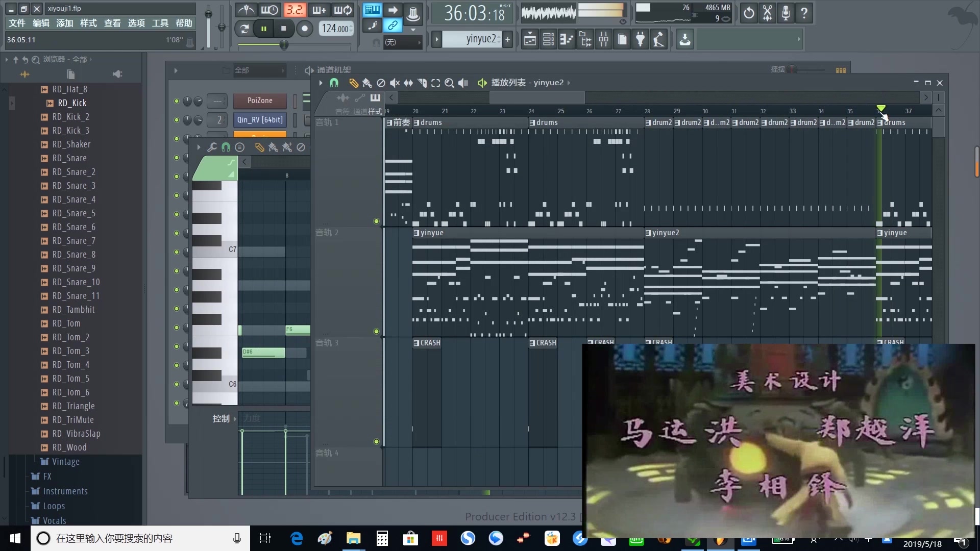This screenshot has height=551, width=980.
Task: Click the PoiZone instrument button
Action: [x=260, y=100]
